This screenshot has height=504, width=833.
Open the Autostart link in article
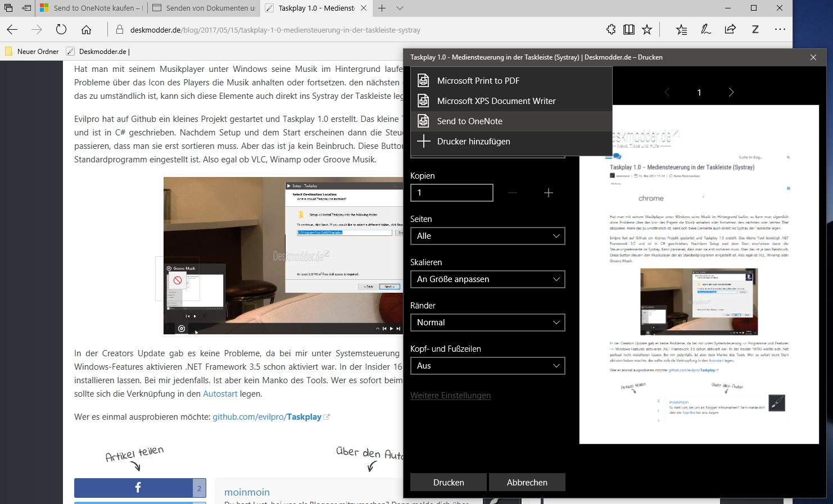click(220, 394)
